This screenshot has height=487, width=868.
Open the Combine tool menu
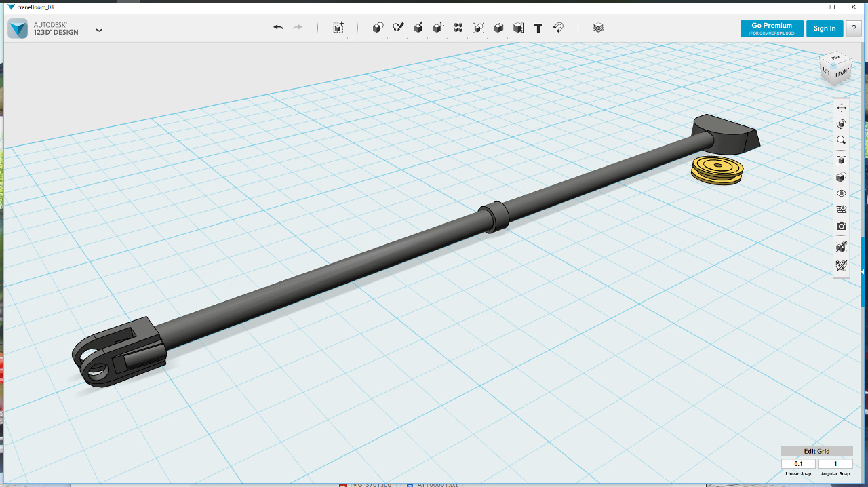[x=498, y=28]
